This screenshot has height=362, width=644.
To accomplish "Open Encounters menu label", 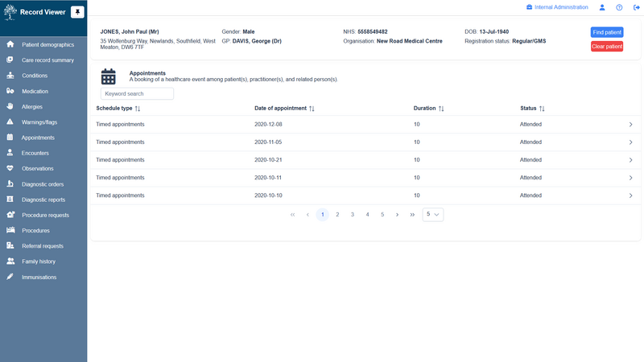I will (x=35, y=153).
